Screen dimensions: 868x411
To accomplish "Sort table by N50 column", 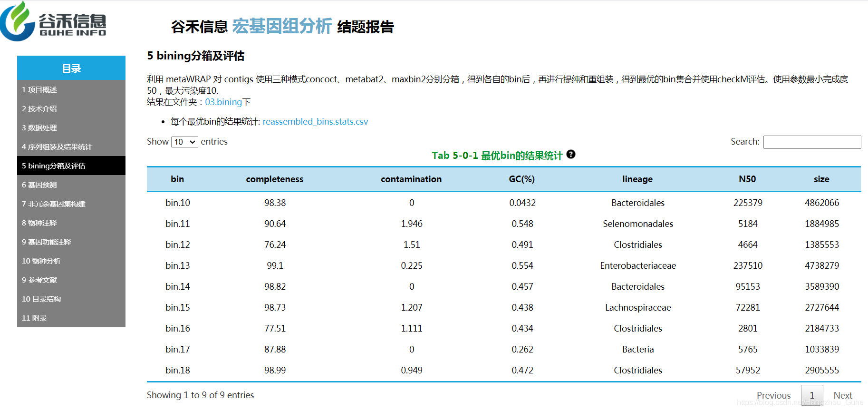I will point(747,179).
